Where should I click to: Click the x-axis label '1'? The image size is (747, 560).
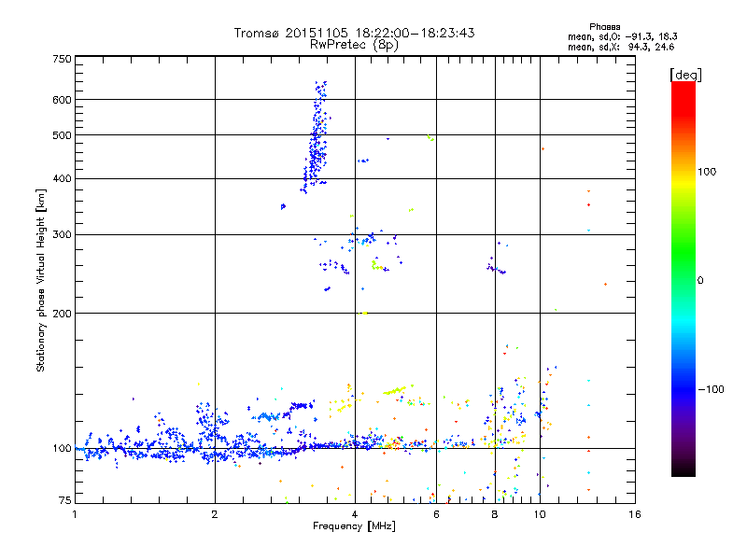(x=75, y=514)
